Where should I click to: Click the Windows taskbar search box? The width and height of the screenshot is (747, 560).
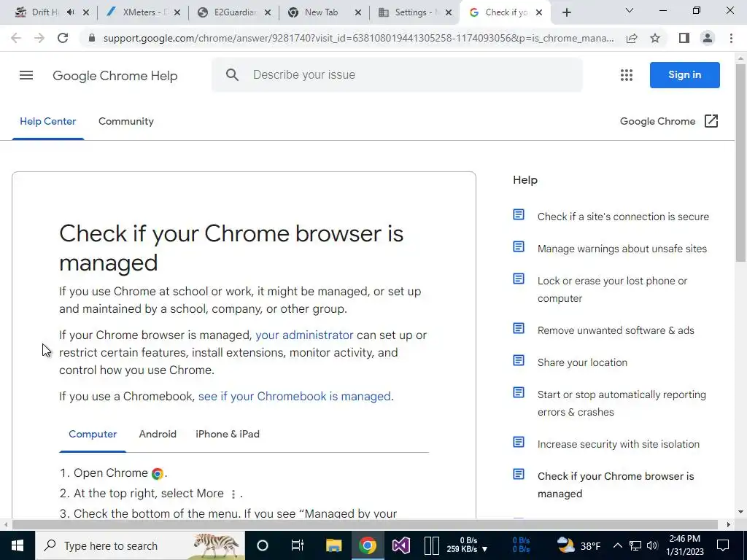(140, 545)
